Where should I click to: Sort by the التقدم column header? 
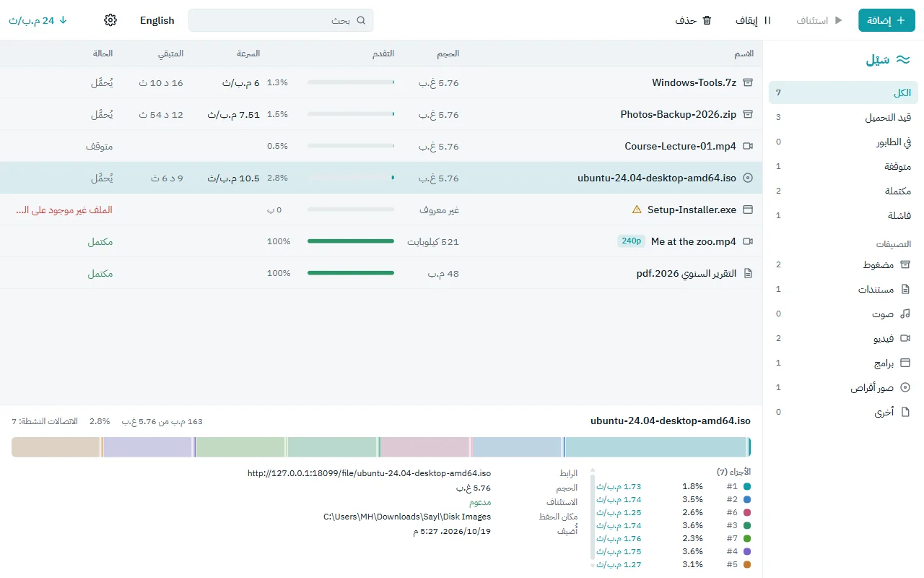[383, 53]
